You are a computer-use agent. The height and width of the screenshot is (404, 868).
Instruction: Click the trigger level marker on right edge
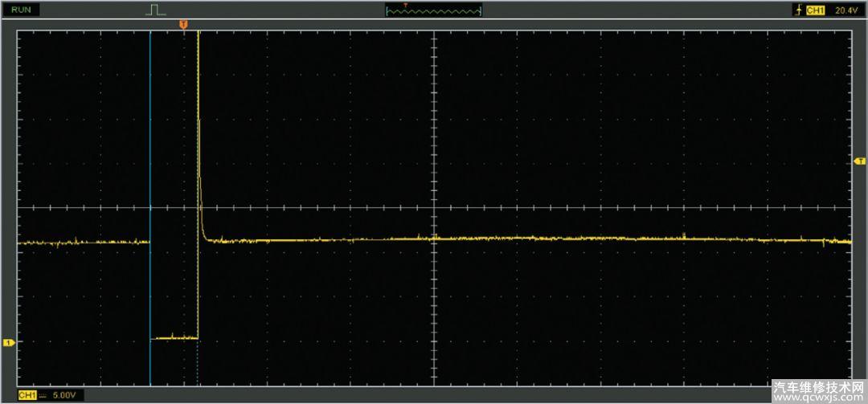click(x=858, y=161)
